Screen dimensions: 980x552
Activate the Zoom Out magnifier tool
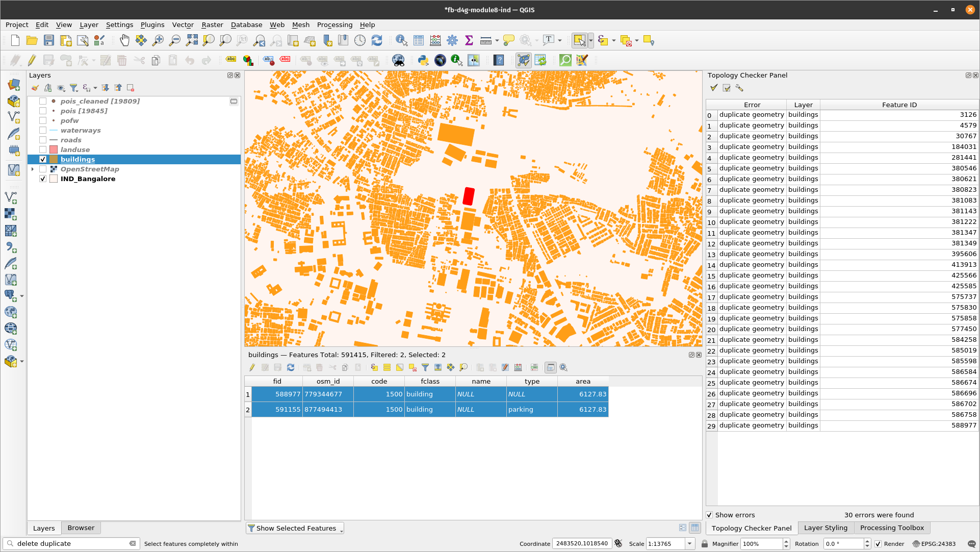pyautogui.click(x=175, y=41)
